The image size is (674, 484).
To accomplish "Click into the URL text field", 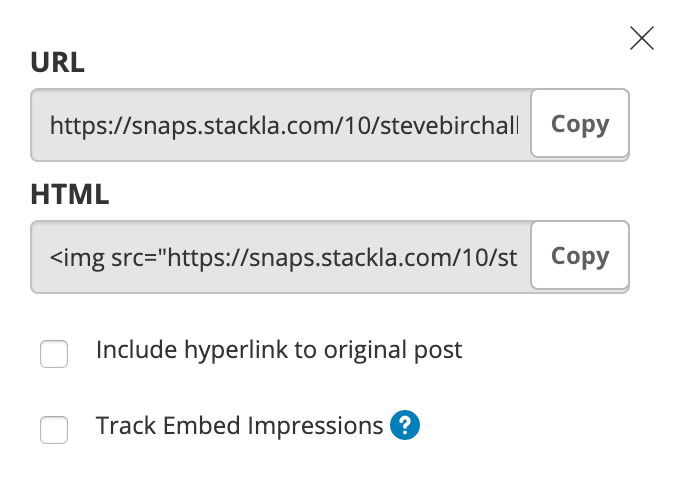I will pyautogui.click(x=281, y=125).
